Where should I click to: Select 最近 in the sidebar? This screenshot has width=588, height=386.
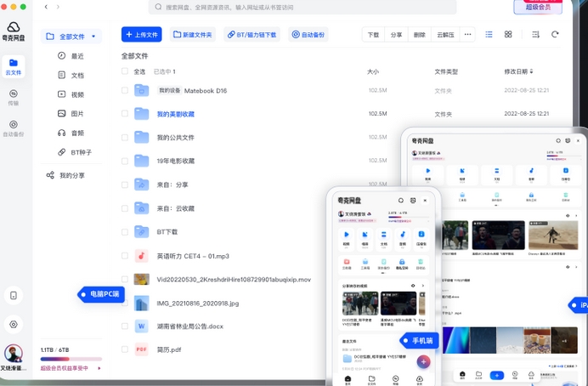click(x=71, y=56)
